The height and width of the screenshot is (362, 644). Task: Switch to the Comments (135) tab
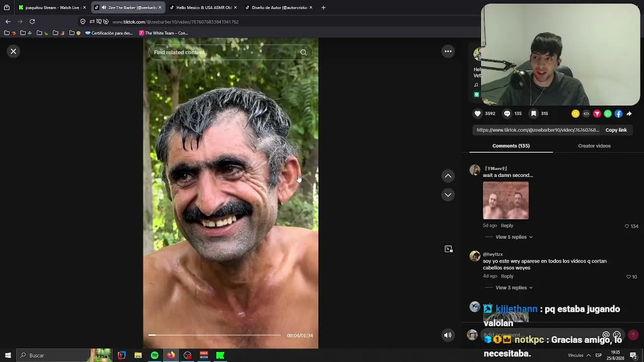[511, 146]
